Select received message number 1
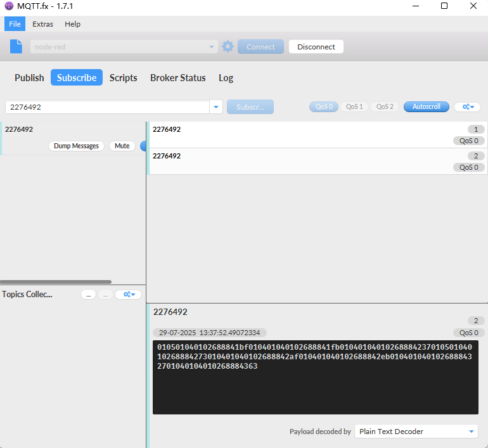This screenshot has height=448, width=488. (317, 135)
